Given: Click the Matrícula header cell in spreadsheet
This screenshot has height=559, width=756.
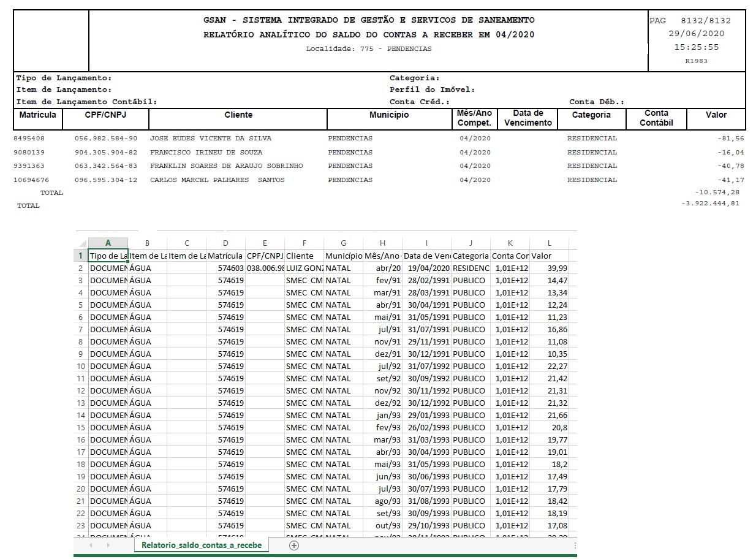Looking at the screenshot, I should coord(225,256).
